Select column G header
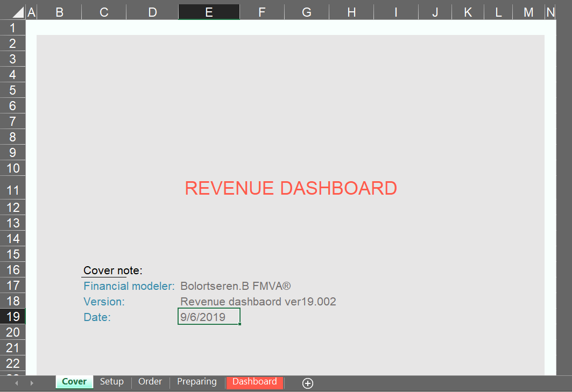Screen dimensions: 572x392 [307, 12]
